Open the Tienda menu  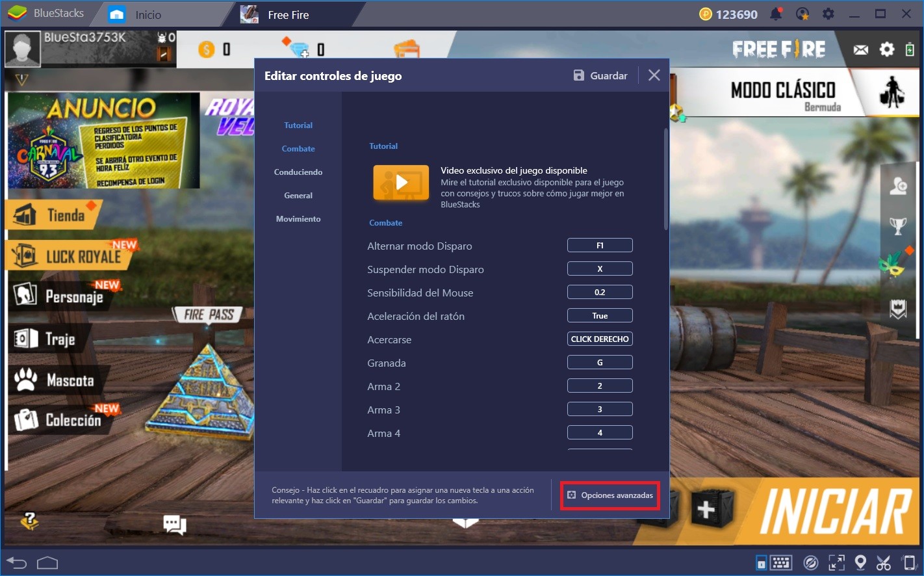click(x=54, y=215)
